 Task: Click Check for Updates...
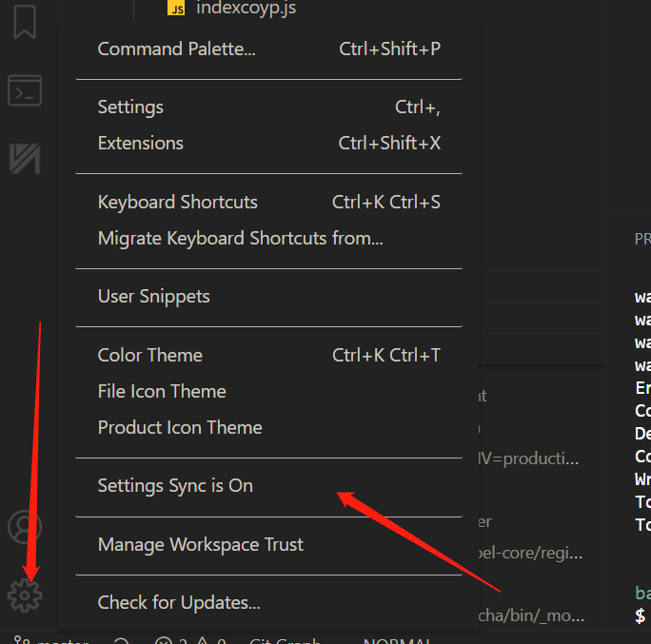[x=179, y=602]
